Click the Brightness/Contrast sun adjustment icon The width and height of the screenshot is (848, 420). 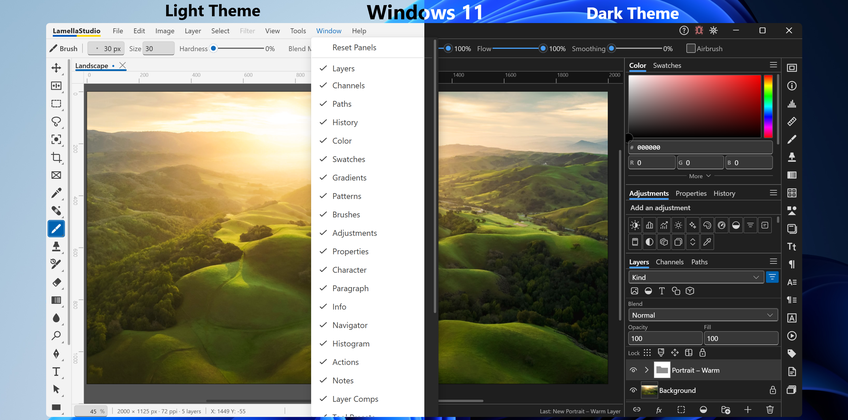pos(635,225)
